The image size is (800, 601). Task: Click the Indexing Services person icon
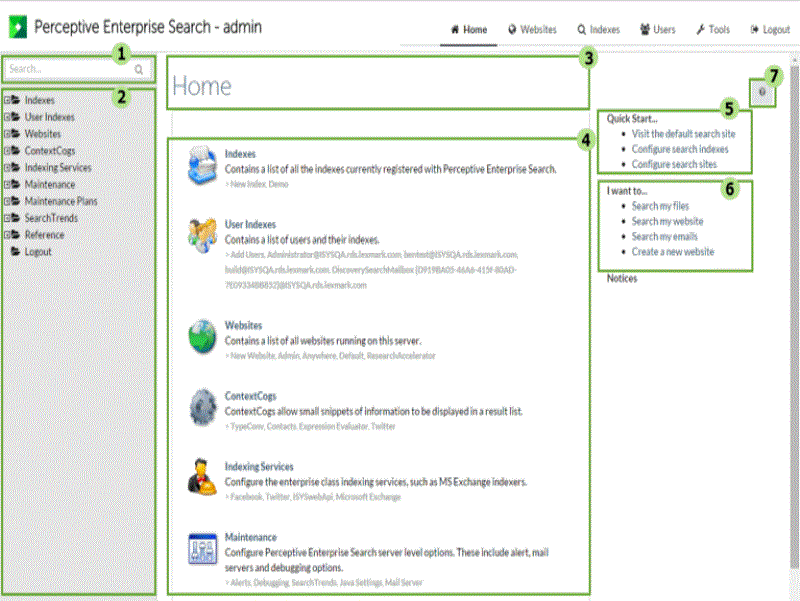click(202, 477)
